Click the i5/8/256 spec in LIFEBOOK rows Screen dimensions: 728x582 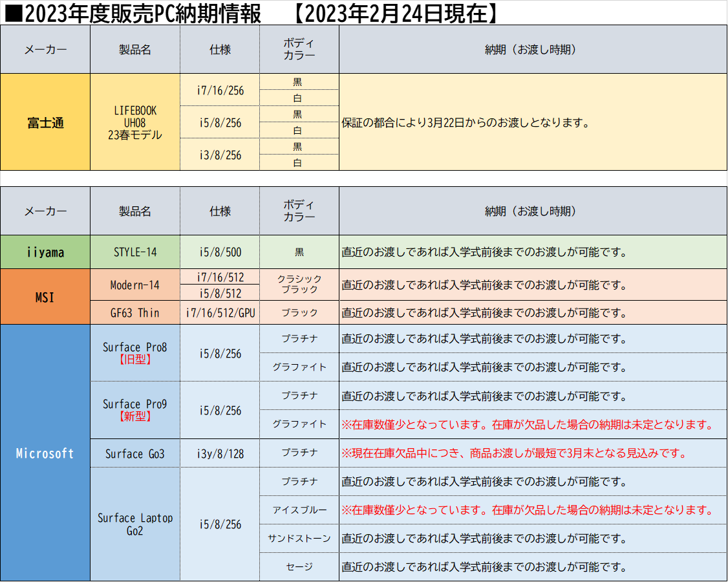[x=220, y=122]
